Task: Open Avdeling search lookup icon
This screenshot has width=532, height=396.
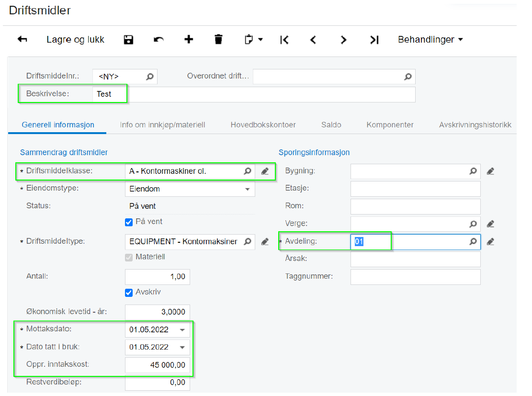Action: [x=473, y=242]
